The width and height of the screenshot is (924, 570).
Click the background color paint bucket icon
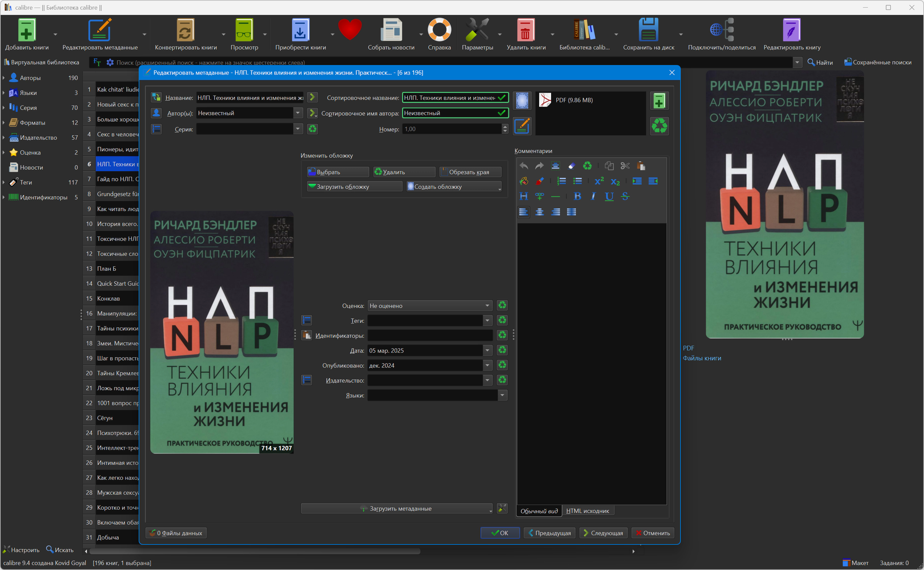[523, 181]
